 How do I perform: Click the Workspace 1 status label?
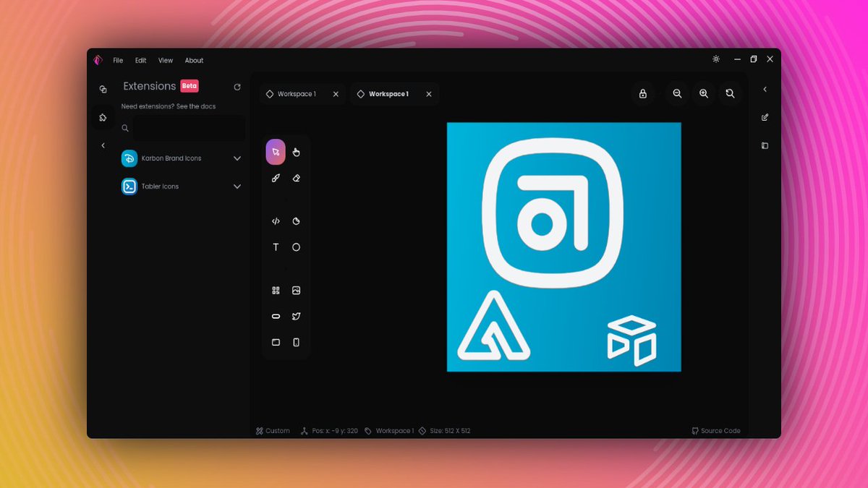pyautogui.click(x=389, y=431)
